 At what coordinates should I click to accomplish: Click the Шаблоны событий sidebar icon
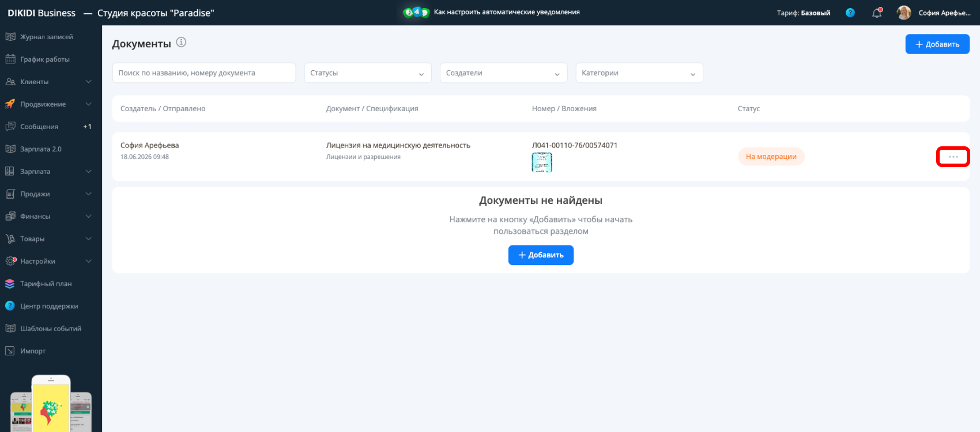pos(10,329)
